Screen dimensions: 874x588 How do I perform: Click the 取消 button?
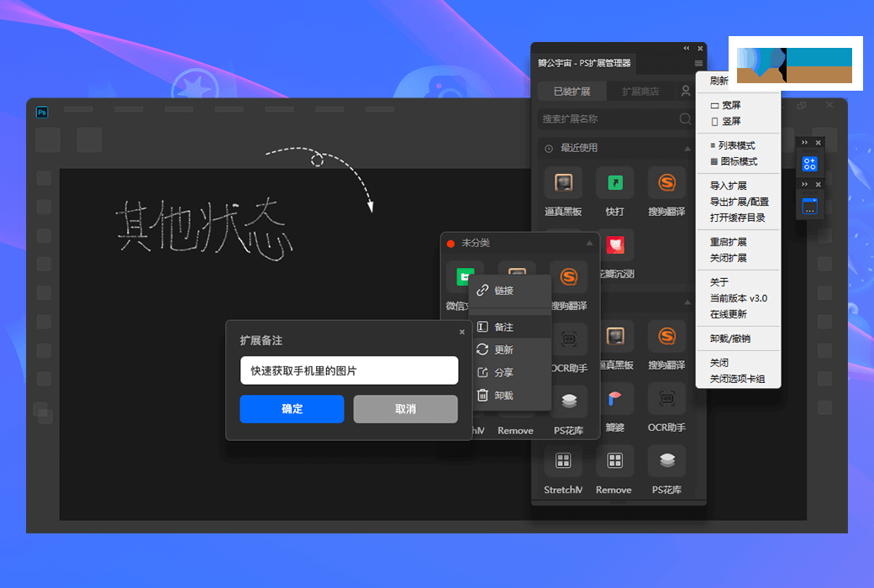(x=405, y=409)
